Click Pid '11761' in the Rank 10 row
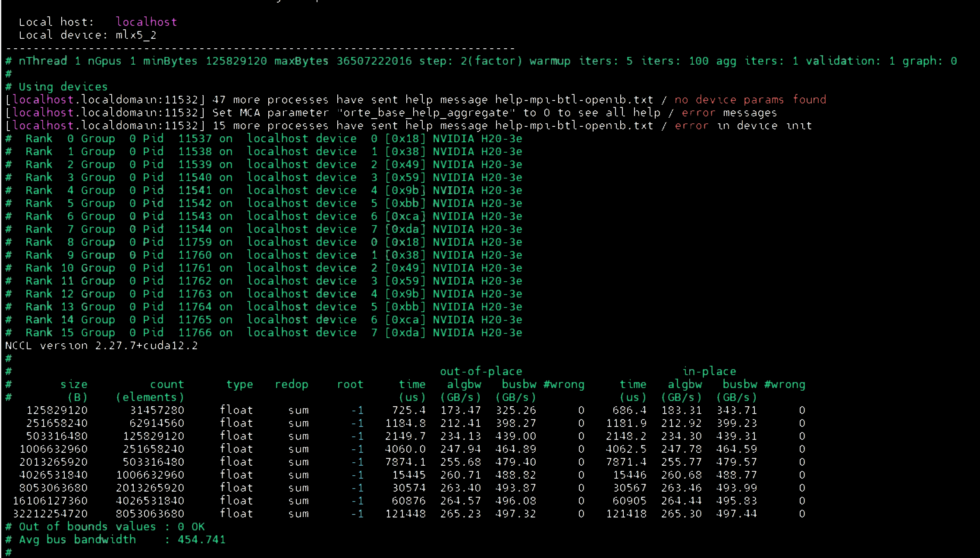 pyautogui.click(x=195, y=268)
